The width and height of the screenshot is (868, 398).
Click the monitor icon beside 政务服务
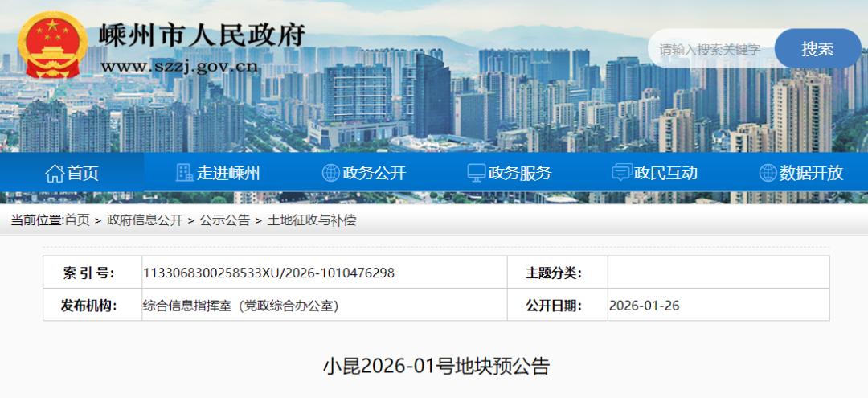click(477, 173)
